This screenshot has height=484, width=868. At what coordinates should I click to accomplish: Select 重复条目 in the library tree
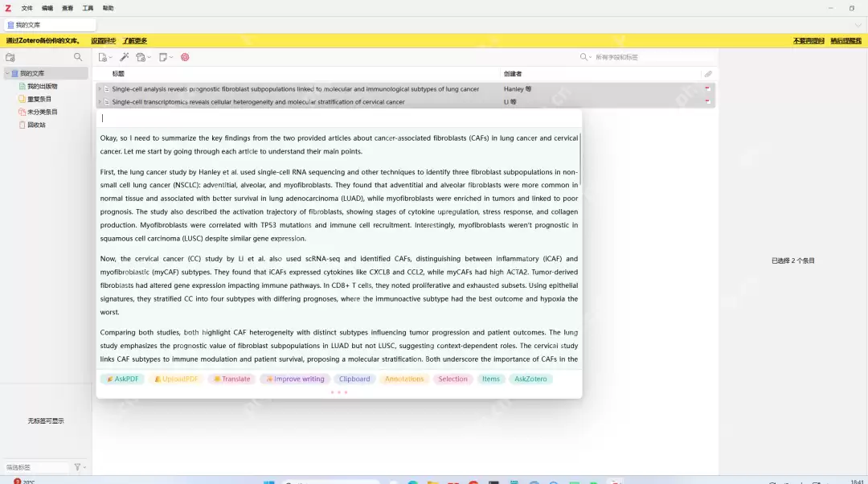[x=39, y=99]
